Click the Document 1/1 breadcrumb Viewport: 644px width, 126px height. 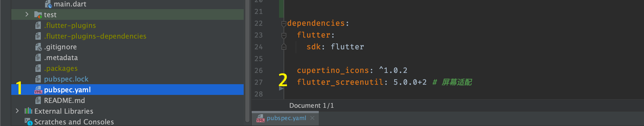point(311,106)
